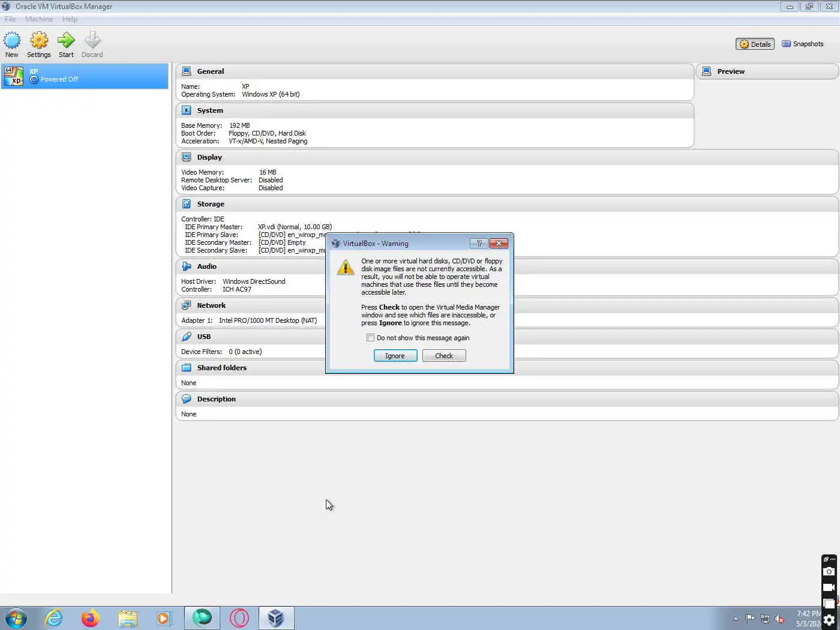Click the Network section icon
840x630 pixels.
point(187,305)
